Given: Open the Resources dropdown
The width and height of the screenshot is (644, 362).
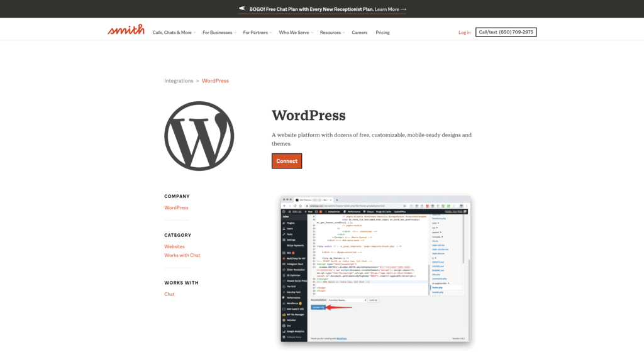Looking at the screenshot, I should click(332, 33).
